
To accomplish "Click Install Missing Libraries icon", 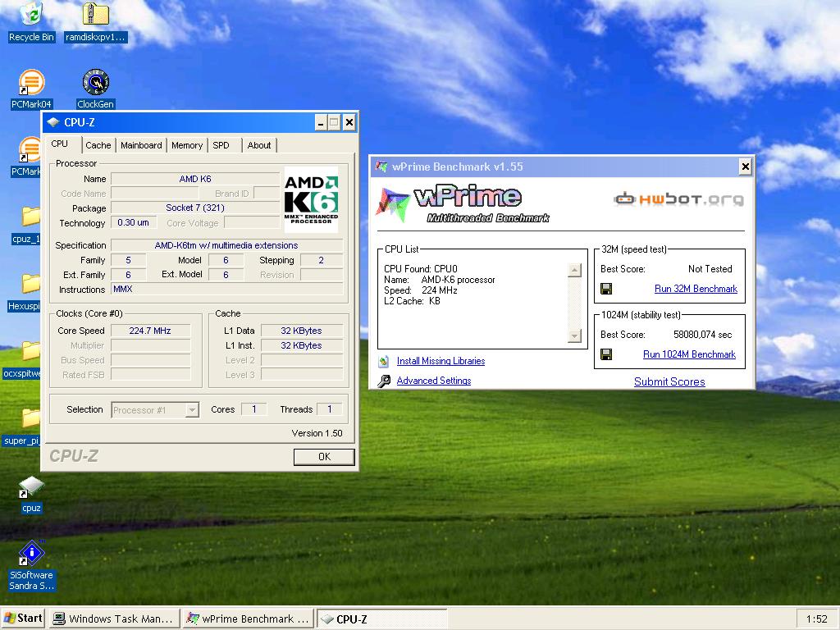I will click(384, 361).
